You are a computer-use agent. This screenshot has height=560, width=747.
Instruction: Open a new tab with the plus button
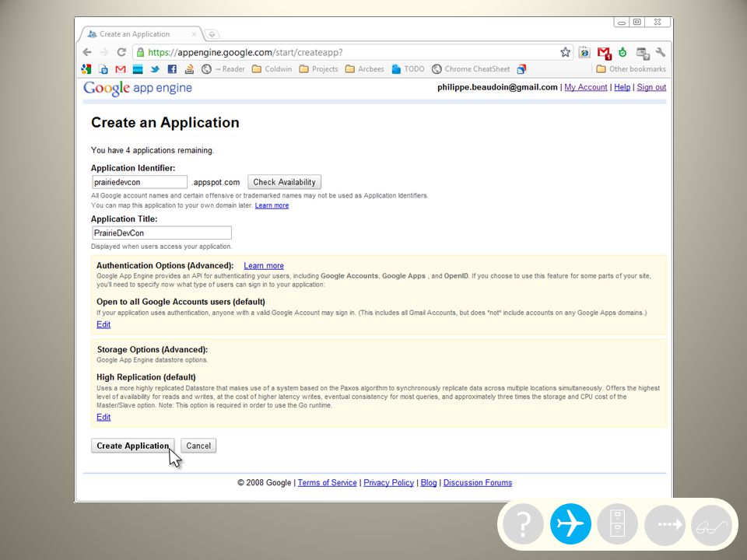pyautogui.click(x=212, y=34)
